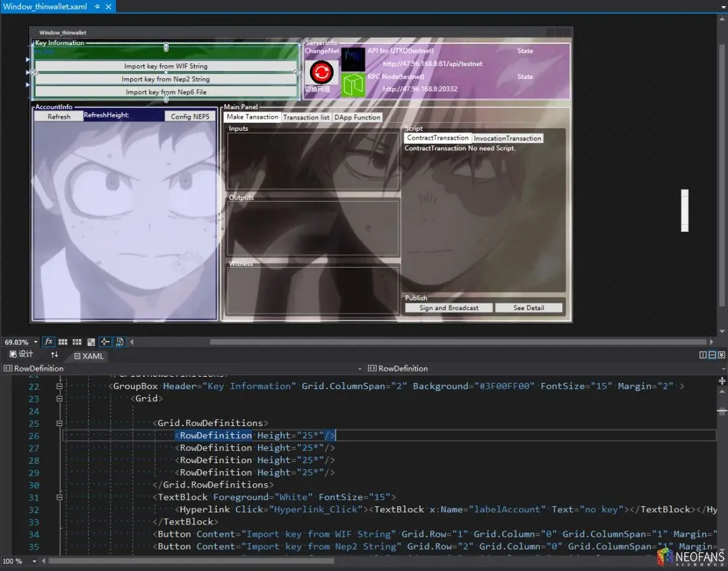This screenshot has width=728, height=571.
Task: Show the snap grid in designer
Action: (63, 342)
